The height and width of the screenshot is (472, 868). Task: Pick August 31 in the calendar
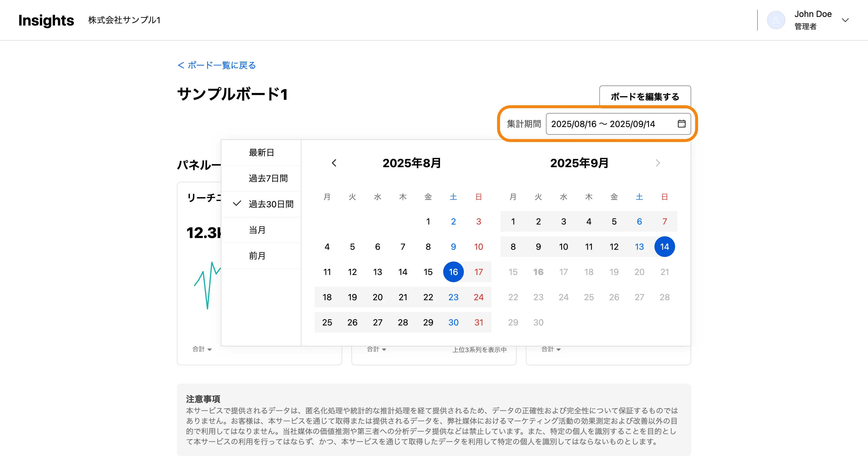478,323
